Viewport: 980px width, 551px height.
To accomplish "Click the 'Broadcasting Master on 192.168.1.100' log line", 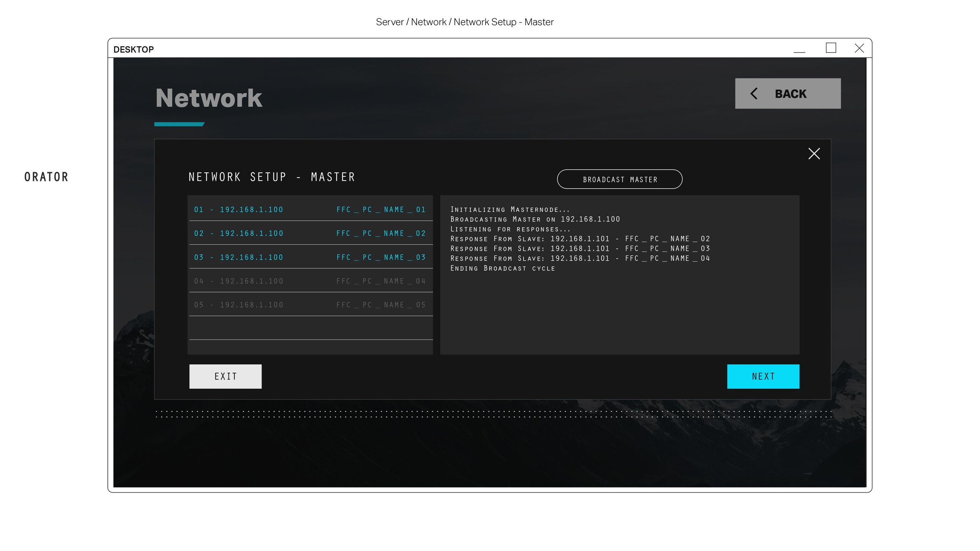I will (535, 219).
